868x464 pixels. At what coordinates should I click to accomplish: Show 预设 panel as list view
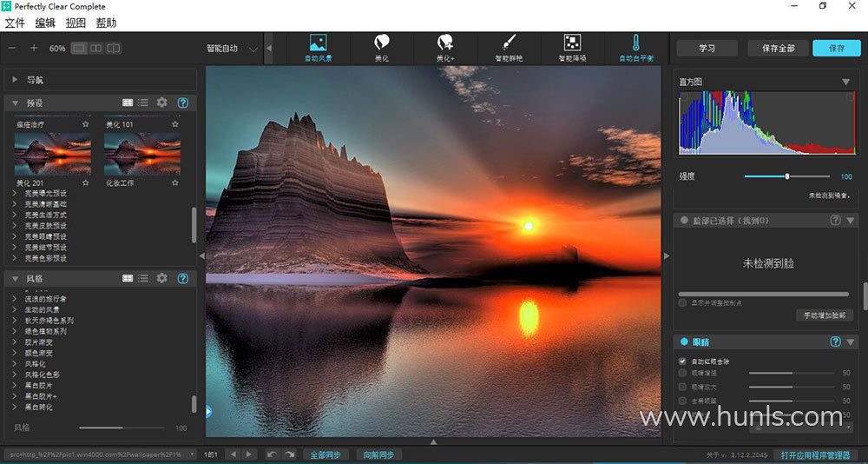point(143,103)
